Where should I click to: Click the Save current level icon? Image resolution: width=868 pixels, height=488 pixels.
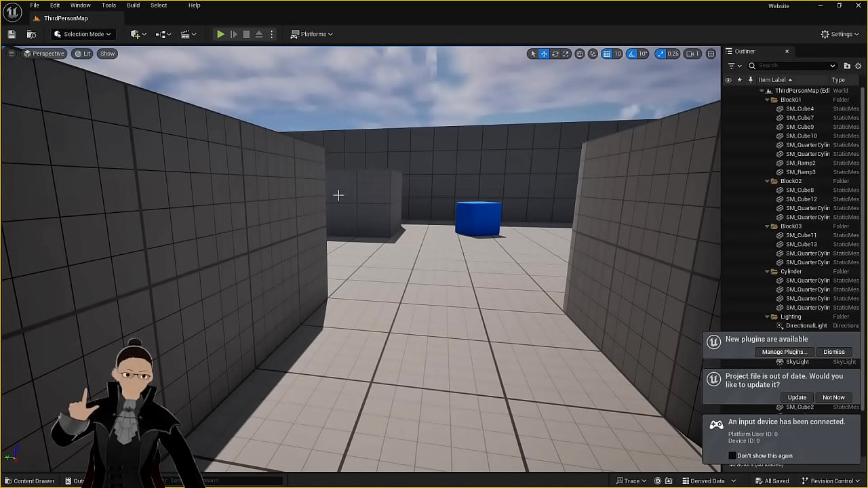tap(12, 34)
